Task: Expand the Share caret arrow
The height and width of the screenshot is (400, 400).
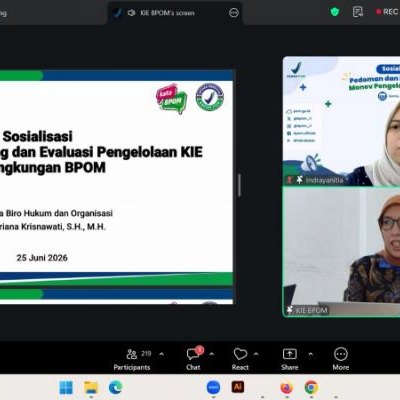Action: click(311, 354)
